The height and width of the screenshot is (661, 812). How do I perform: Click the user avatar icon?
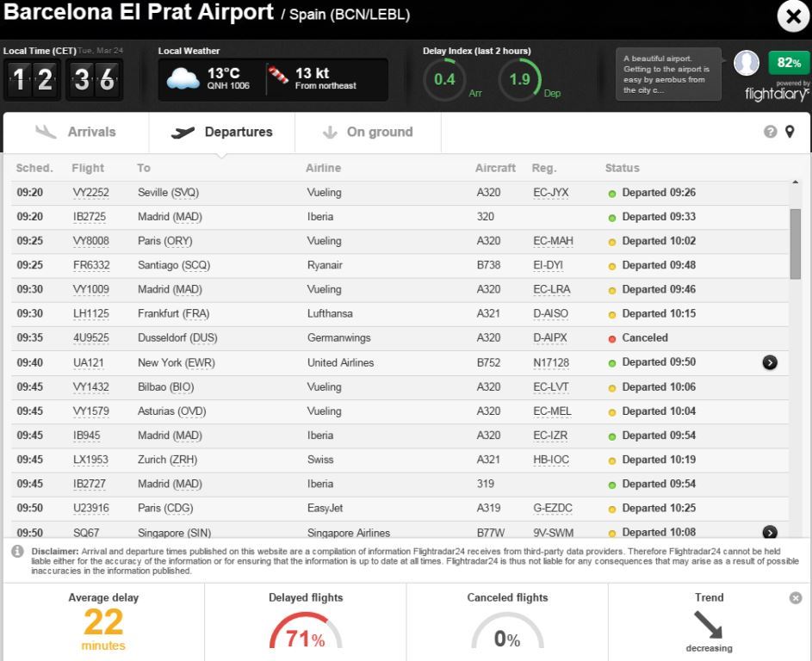tap(747, 63)
